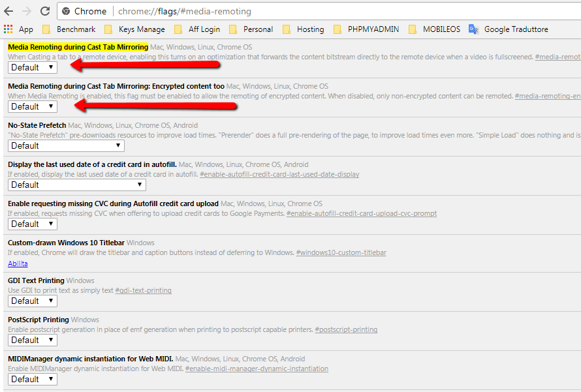Click the Display last used date of credit card title
581x392 pixels.
92,165
